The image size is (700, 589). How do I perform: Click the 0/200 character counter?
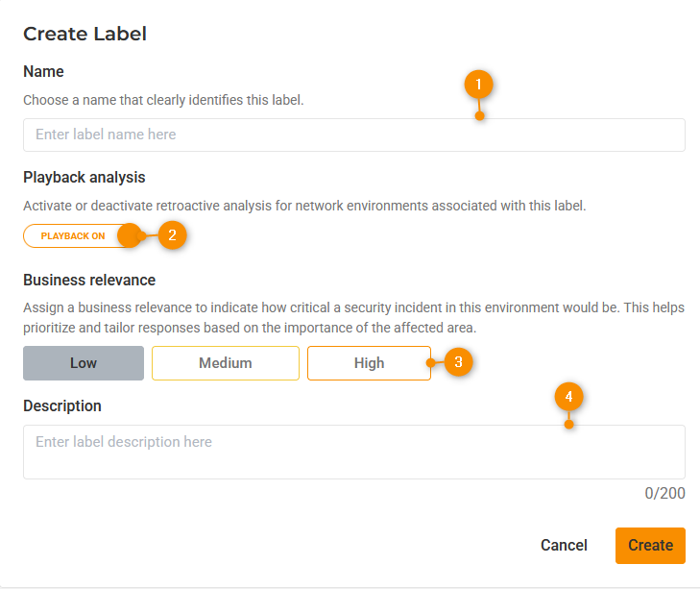(x=664, y=493)
